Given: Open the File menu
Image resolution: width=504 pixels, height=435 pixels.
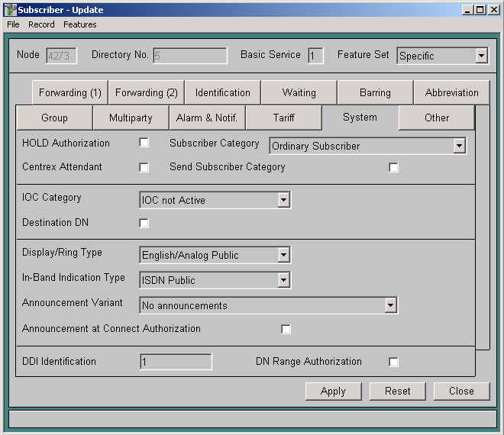Looking at the screenshot, I should (13, 24).
